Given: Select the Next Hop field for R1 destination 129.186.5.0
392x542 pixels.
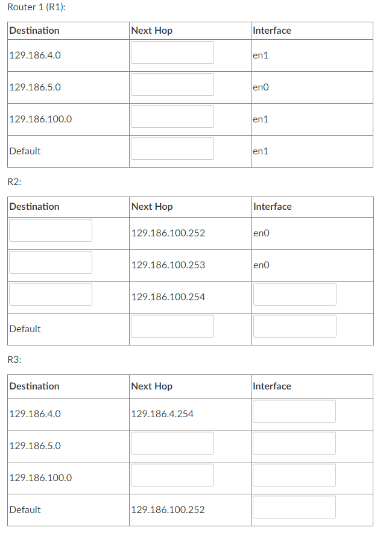Looking at the screenshot, I should [172, 84].
